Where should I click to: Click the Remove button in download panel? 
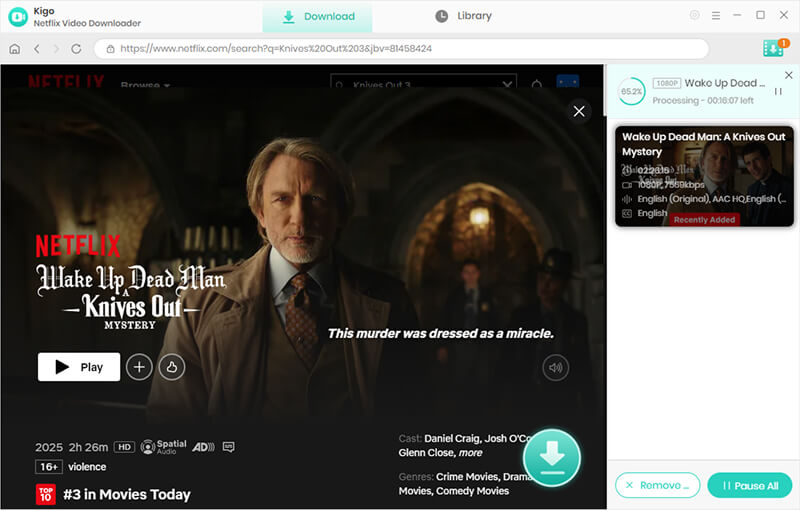pos(657,485)
